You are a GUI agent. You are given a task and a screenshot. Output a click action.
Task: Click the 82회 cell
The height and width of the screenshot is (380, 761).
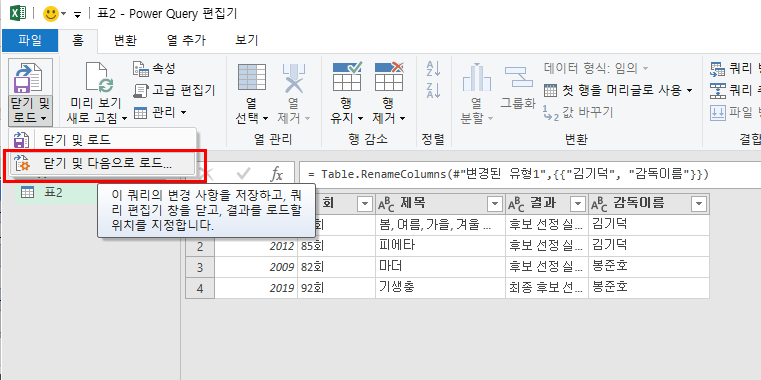(x=336, y=267)
